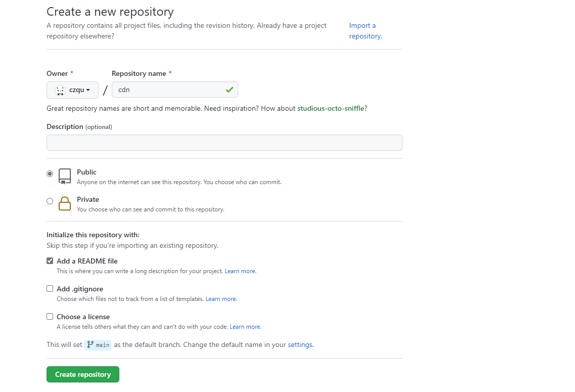575x392 pixels.
Task: Click the czqu owner avatar icon
Action: [x=60, y=90]
